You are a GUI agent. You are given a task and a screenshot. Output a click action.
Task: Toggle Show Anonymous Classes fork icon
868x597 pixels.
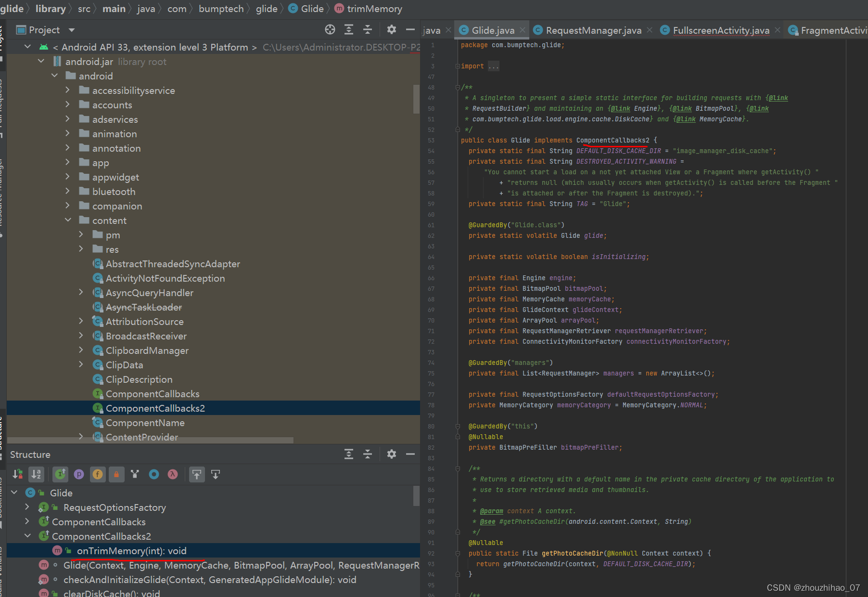(135, 474)
